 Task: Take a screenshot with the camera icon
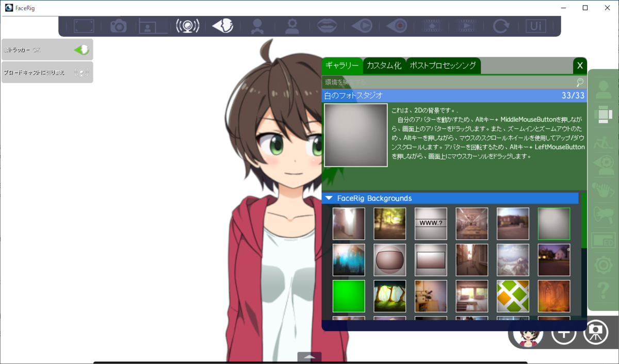(118, 26)
